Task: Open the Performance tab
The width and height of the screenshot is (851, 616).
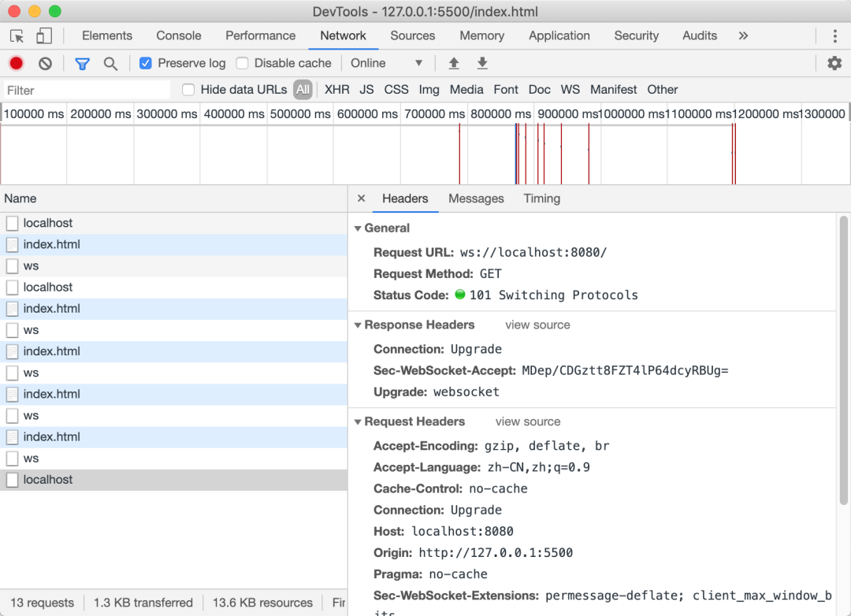Action: coord(261,35)
